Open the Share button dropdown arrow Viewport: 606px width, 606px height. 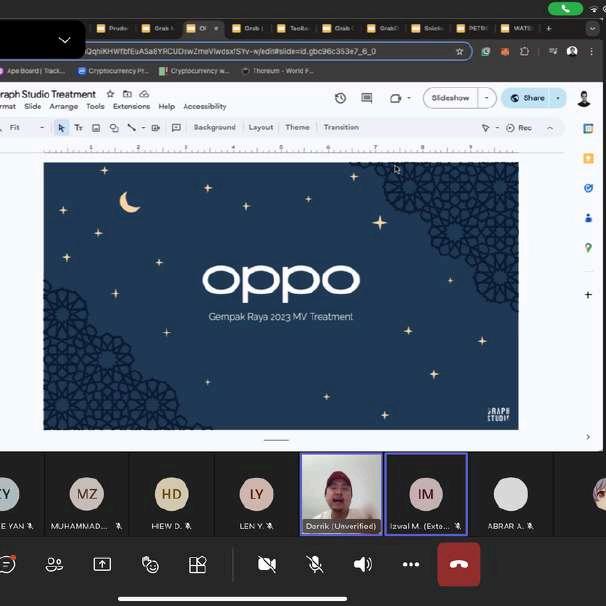coord(558,98)
